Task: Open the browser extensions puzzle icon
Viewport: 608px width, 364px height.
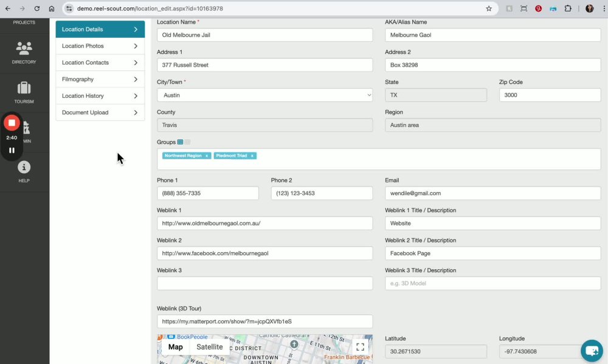Action: click(568, 9)
